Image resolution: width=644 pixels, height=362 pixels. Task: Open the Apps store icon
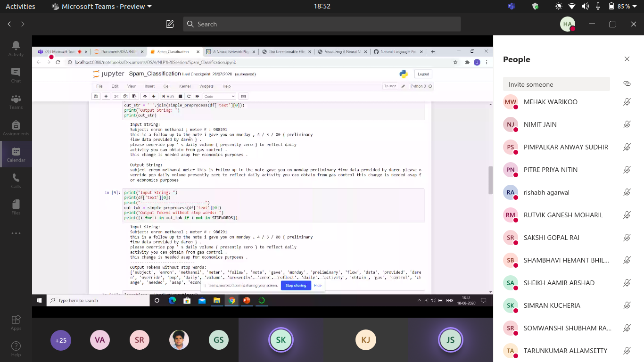click(x=16, y=322)
